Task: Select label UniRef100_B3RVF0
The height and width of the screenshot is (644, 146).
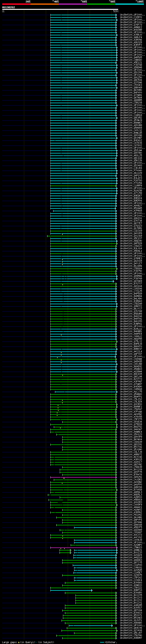Action: 131,45
